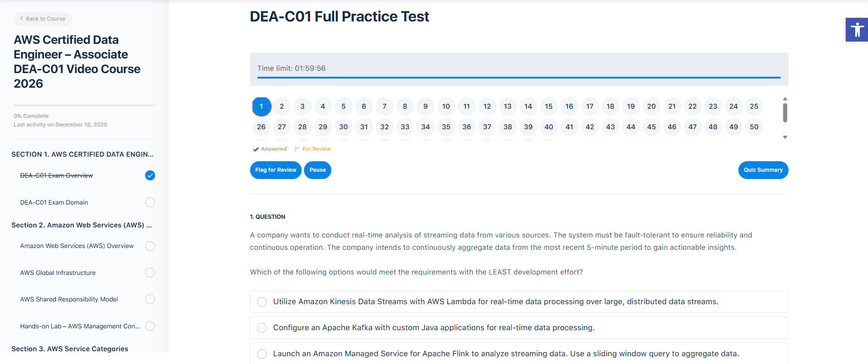Open the AWS Shared Responsibility Model lesson

69,299
